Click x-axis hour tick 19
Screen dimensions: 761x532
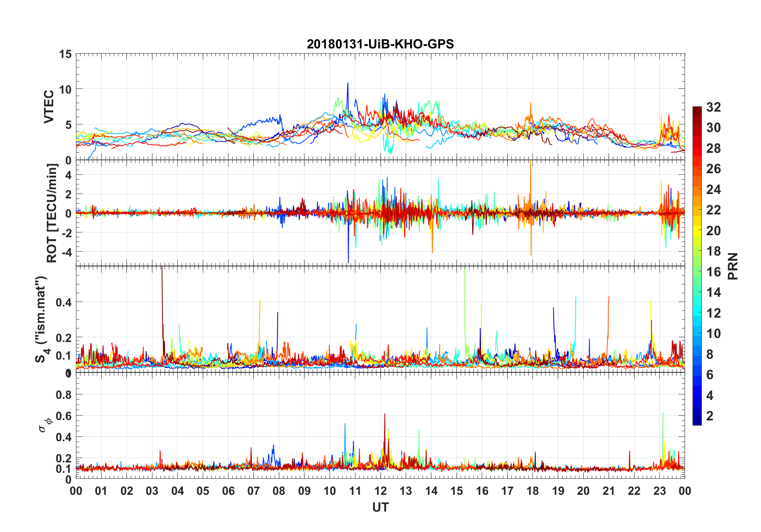coord(558,491)
